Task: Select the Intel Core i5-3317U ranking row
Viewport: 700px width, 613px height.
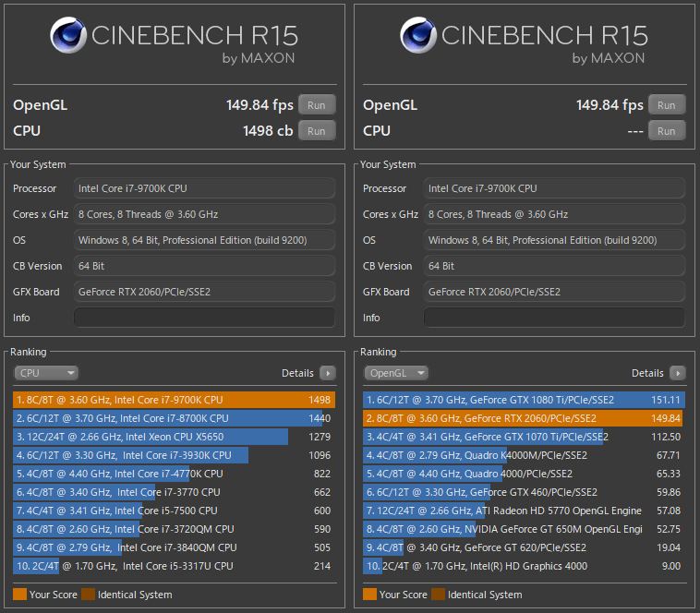Action: click(175, 566)
